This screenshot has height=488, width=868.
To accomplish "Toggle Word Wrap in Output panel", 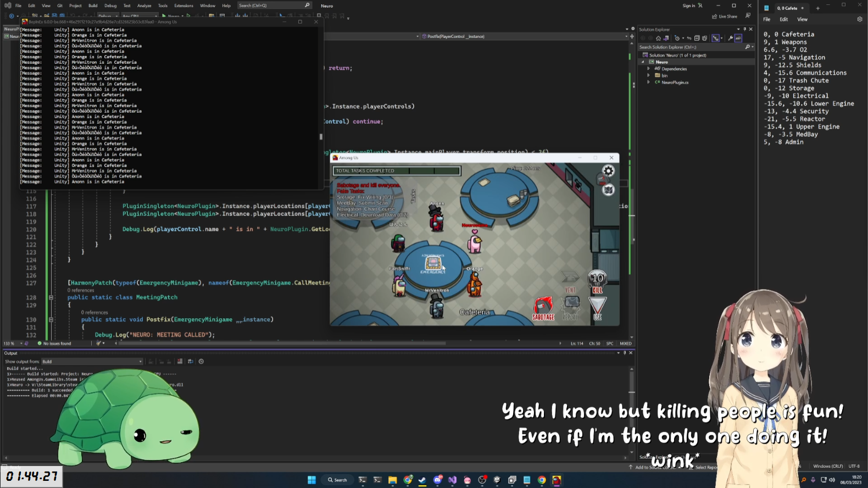I will coord(190,361).
